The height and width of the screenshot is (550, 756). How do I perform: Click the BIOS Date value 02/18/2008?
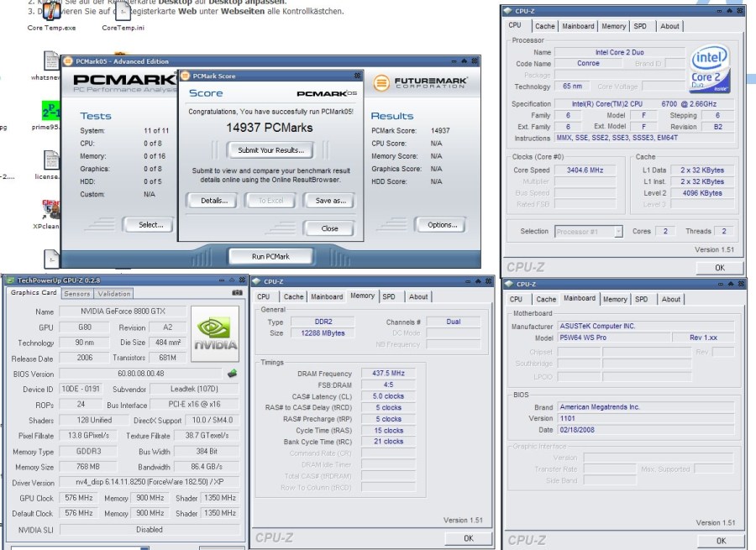(x=646, y=429)
